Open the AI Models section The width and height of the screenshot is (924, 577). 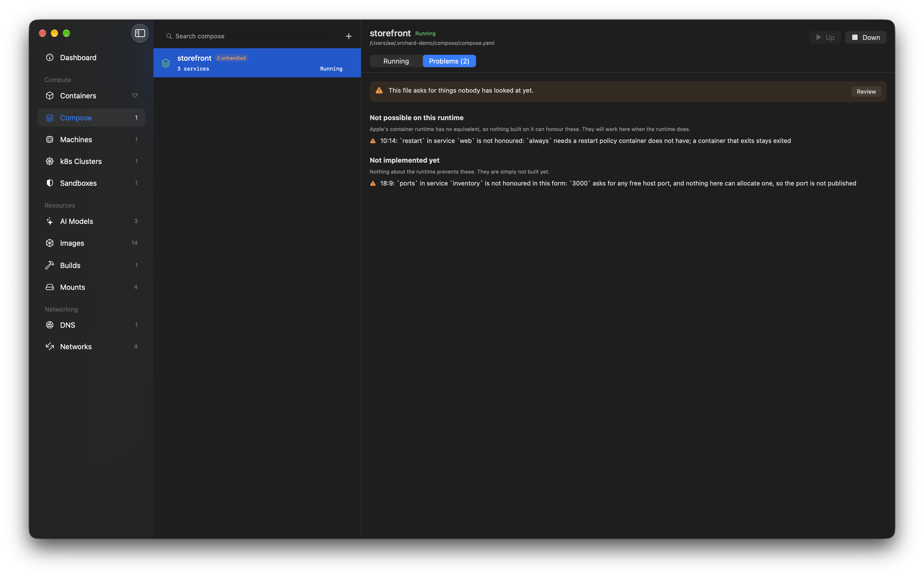(91, 221)
